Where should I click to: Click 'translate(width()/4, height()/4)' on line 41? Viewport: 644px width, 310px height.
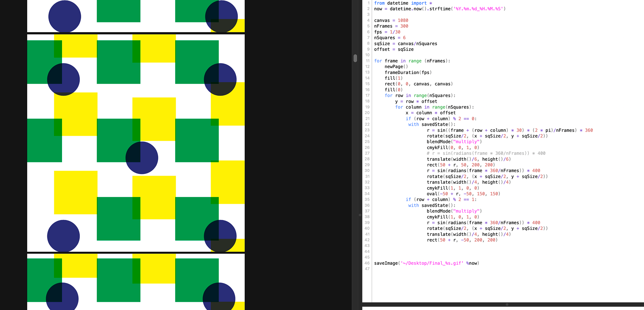click(469, 234)
